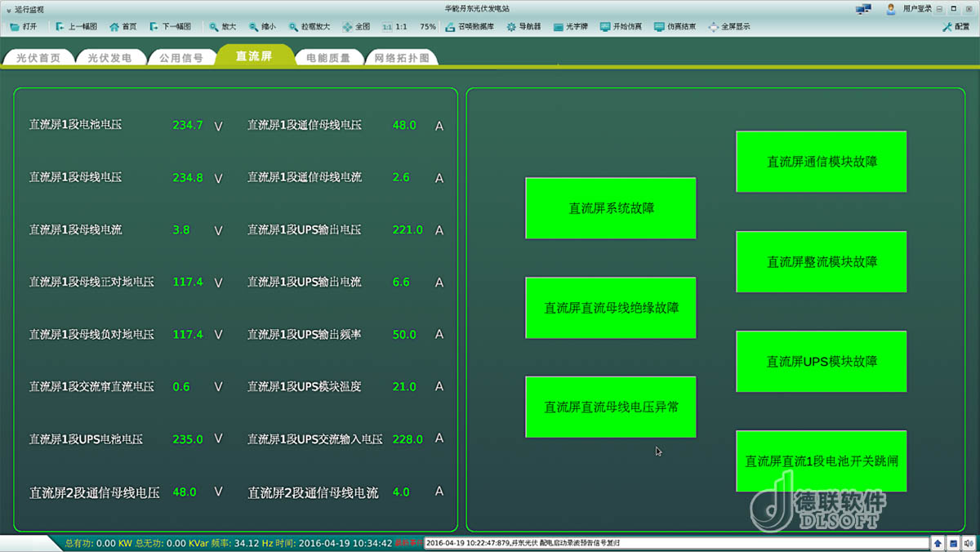The width and height of the screenshot is (980, 552).
Task: Select the 拉框放大 box zoom tool
Action: click(294, 27)
